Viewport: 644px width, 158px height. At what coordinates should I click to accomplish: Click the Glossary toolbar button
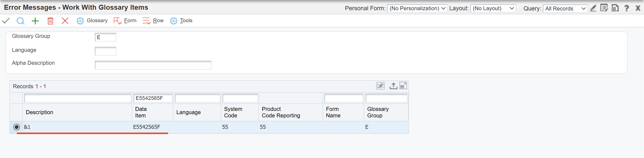point(92,21)
